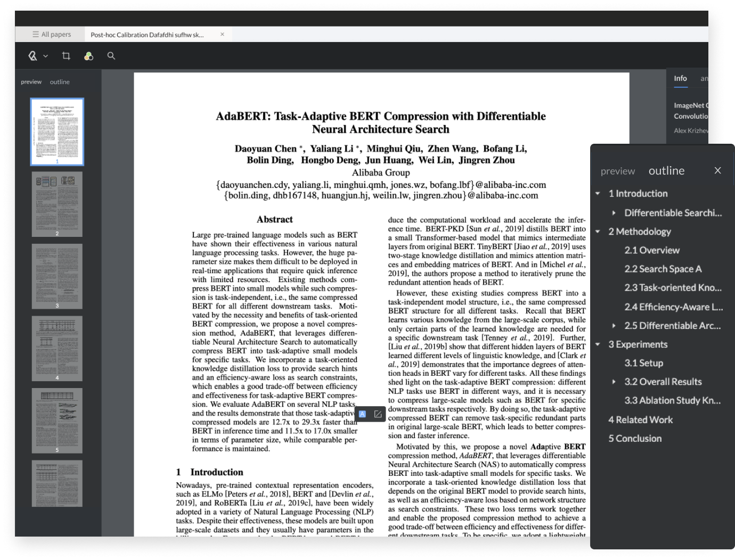This screenshot has width=735, height=560.
Task: Open the All papers list
Action: [52, 34]
